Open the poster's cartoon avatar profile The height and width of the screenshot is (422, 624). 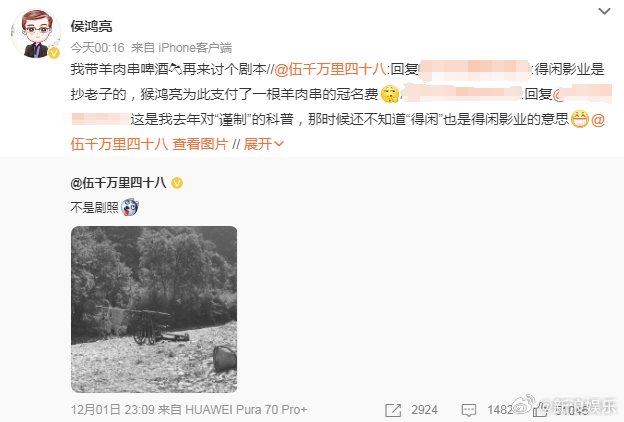(x=36, y=33)
